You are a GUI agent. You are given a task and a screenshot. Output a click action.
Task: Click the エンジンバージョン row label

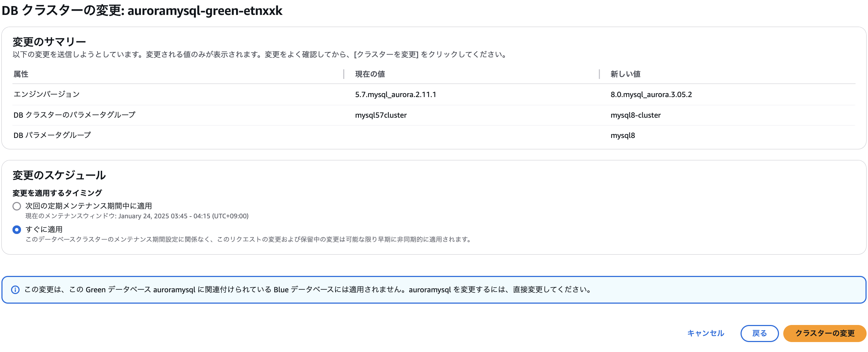click(47, 94)
